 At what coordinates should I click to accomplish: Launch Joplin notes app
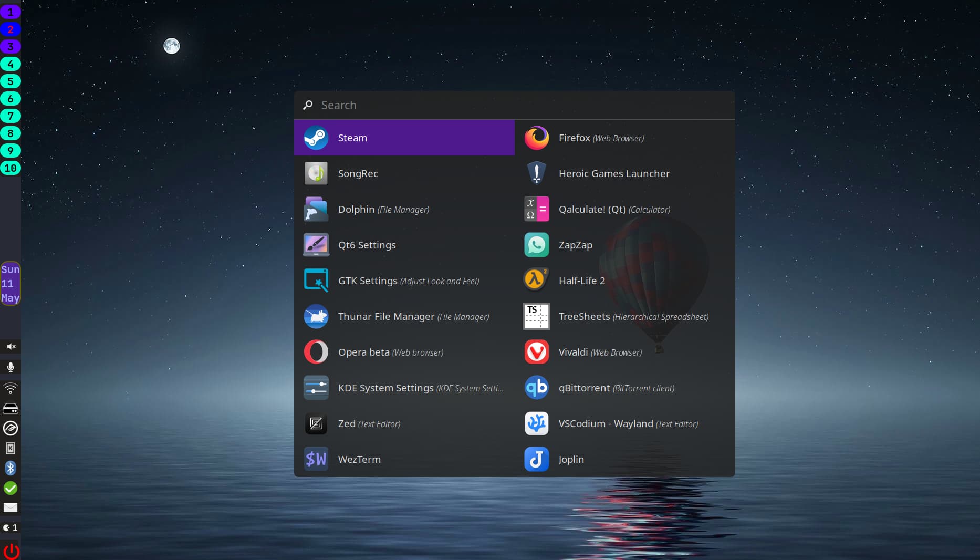click(625, 459)
